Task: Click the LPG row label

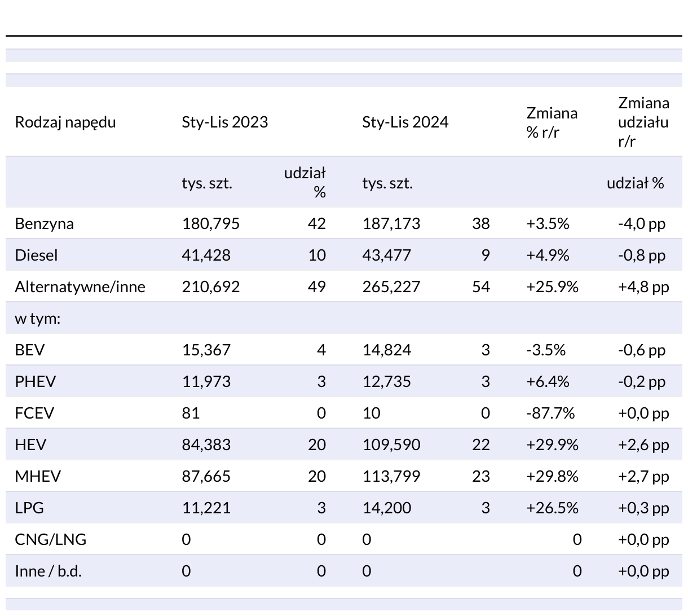Action: pyautogui.click(x=29, y=508)
